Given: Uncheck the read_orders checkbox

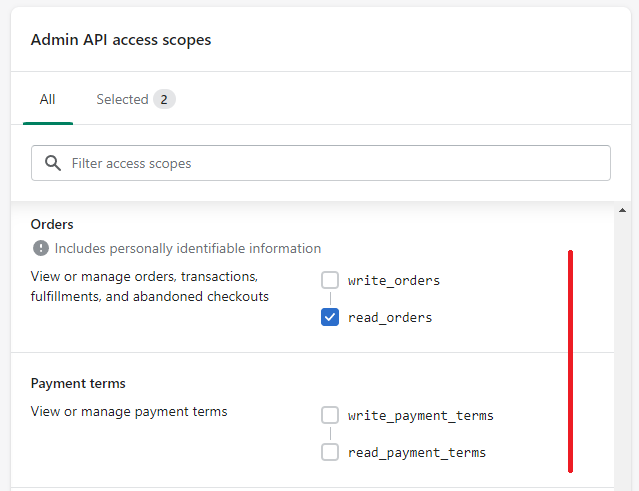Looking at the screenshot, I should pyautogui.click(x=330, y=317).
